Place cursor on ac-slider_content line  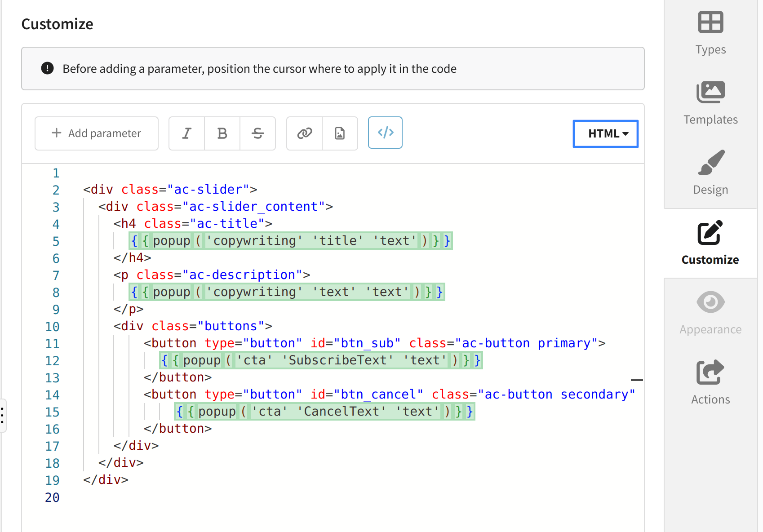216,207
